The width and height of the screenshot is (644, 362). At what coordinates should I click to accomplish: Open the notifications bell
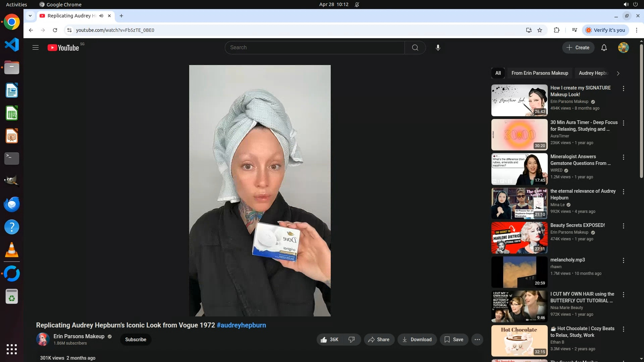tap(604, 48)
